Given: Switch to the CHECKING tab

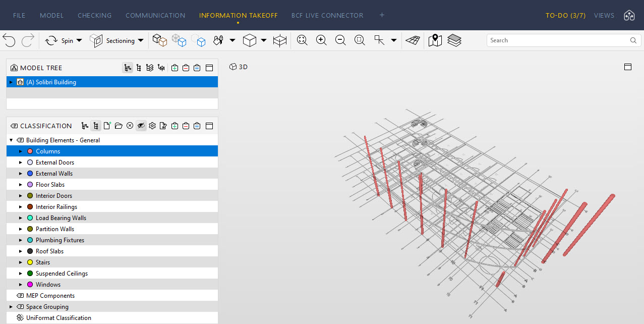Looking at the screenshot, I should coord(94,15).
